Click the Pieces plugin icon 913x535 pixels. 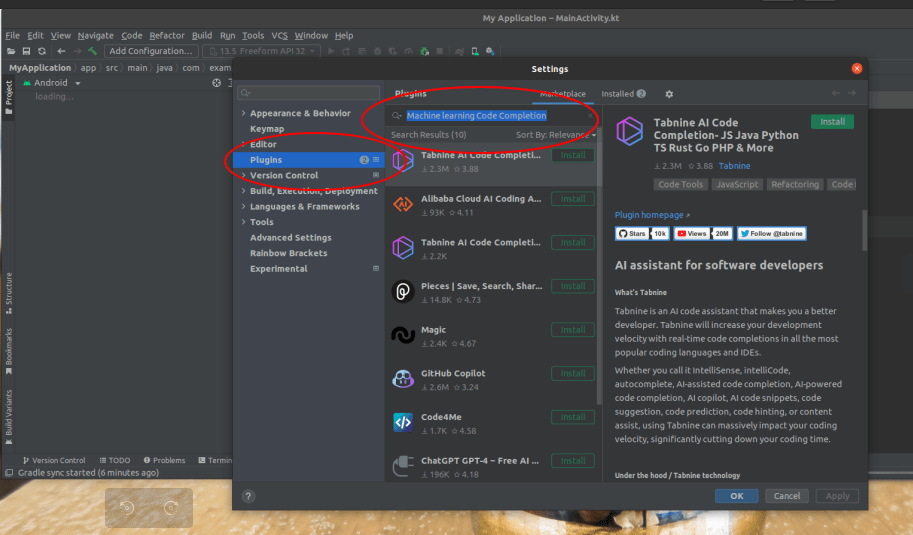pyautogui.click(x=402, y=292)
